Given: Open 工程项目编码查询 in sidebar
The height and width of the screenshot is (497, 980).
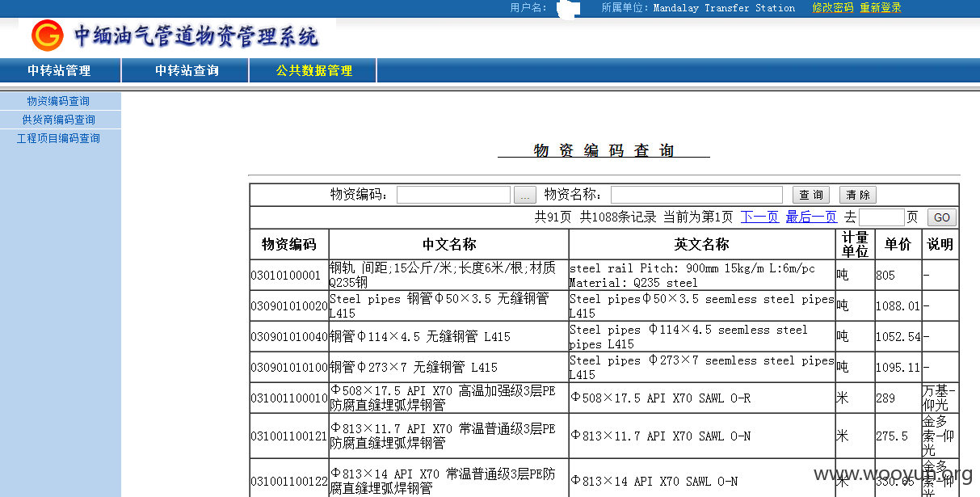Looking at the screenshot, I should coord(58,138).
